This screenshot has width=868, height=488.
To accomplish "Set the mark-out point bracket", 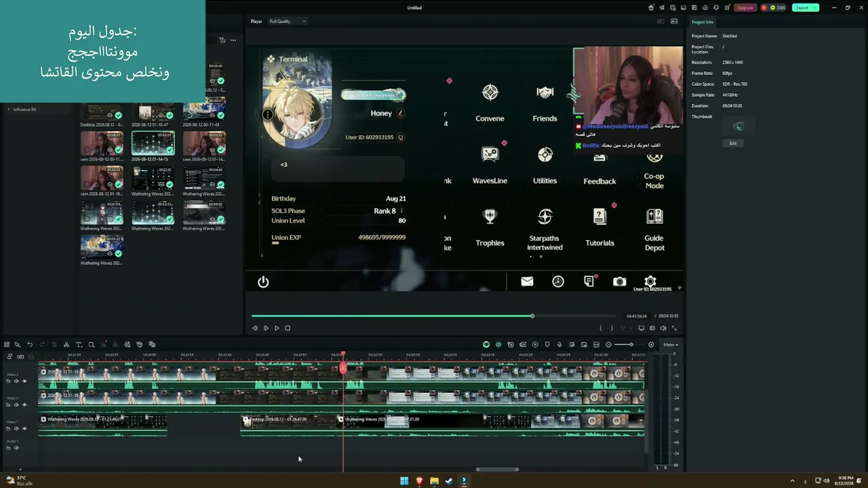I will [x=612, y=328].
